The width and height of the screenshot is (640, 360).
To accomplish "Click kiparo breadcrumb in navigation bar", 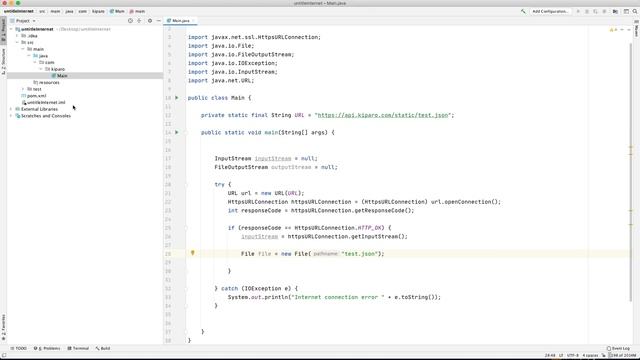I will point(98,11).
